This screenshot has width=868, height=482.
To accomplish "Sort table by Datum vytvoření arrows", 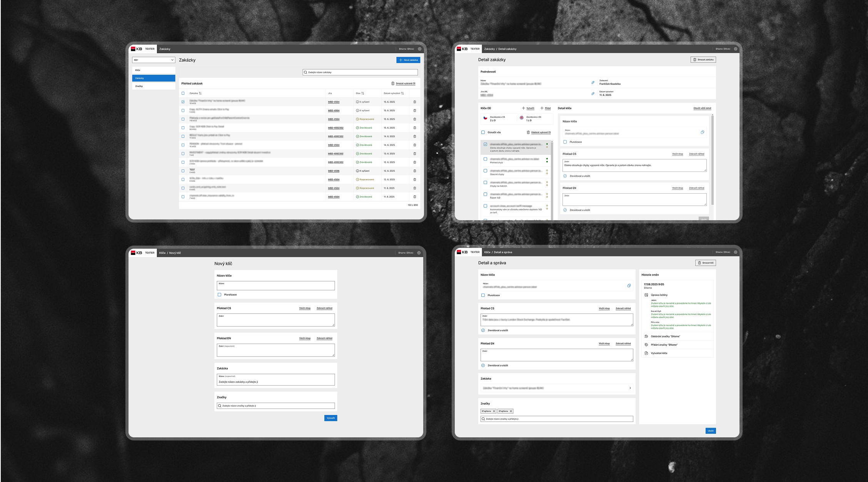I will [x=402, y=93].
